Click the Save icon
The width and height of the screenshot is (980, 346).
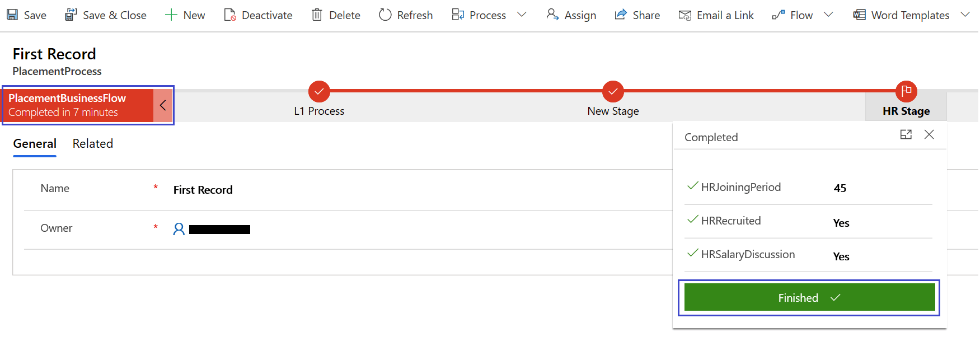click(12, 15)
